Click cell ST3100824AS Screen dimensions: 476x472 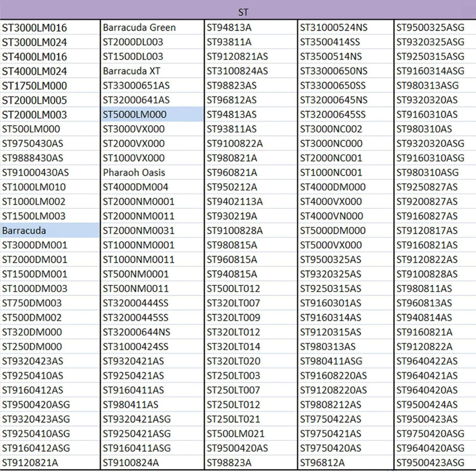click(251, 71)
